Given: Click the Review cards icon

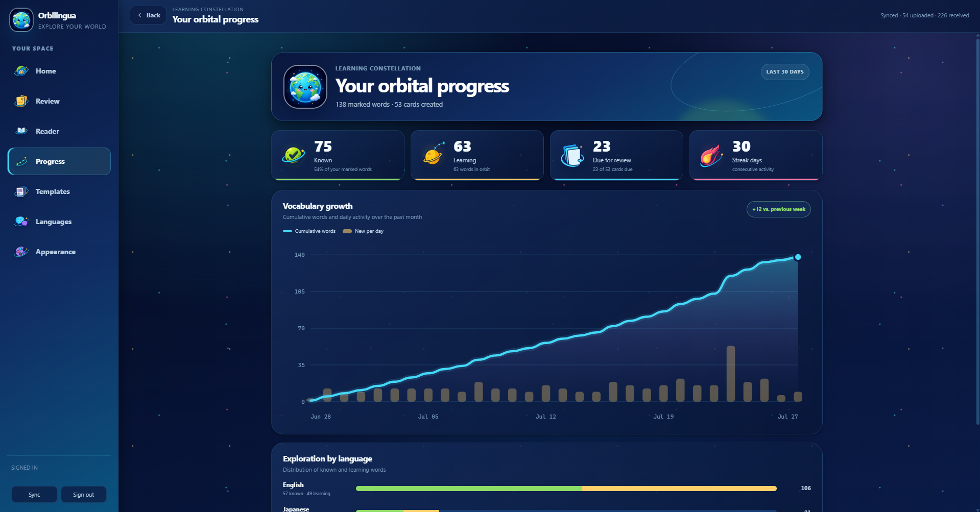Looking at the screenshot, I should pos(21,101).
